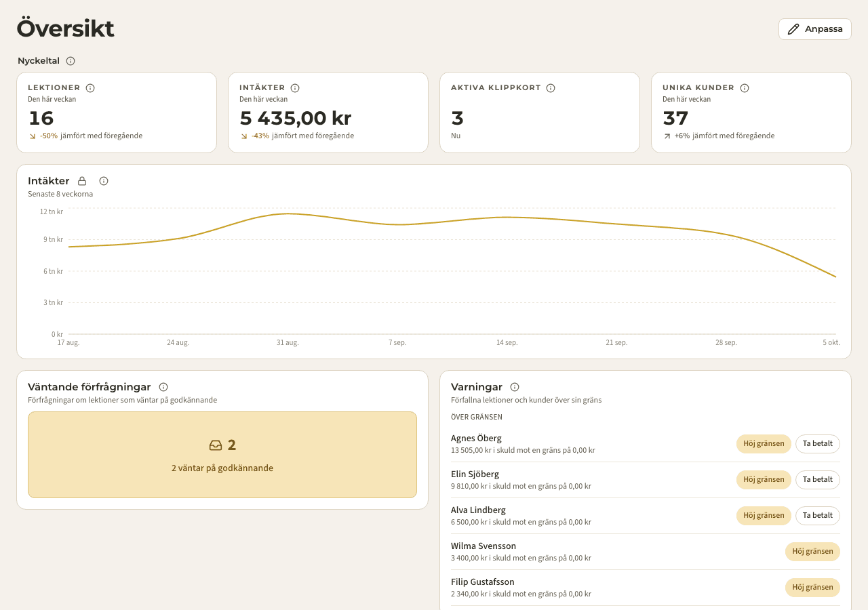Show the info for the Varningar panel
868x610 pixels.
tap(515, 387)
